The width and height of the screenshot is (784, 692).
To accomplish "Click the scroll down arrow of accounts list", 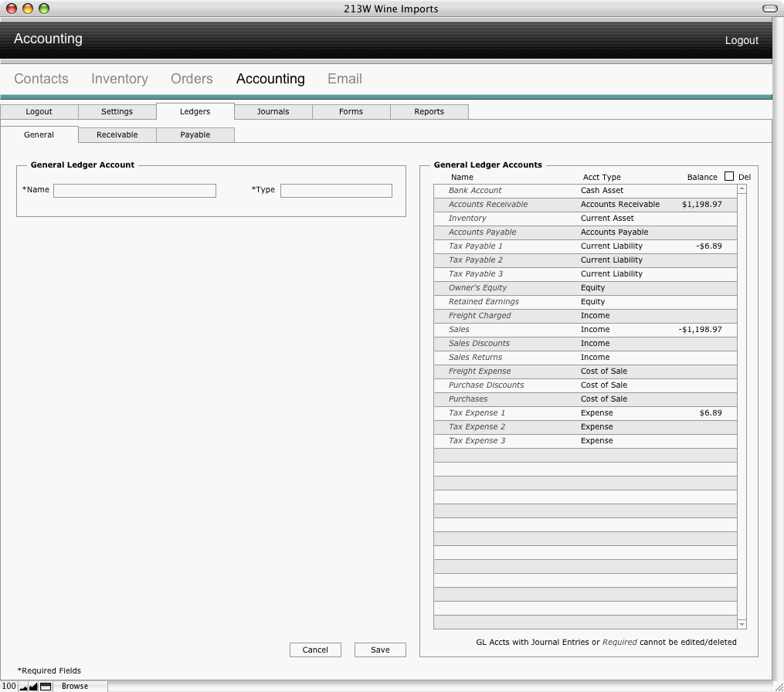I will pos(742,624).
